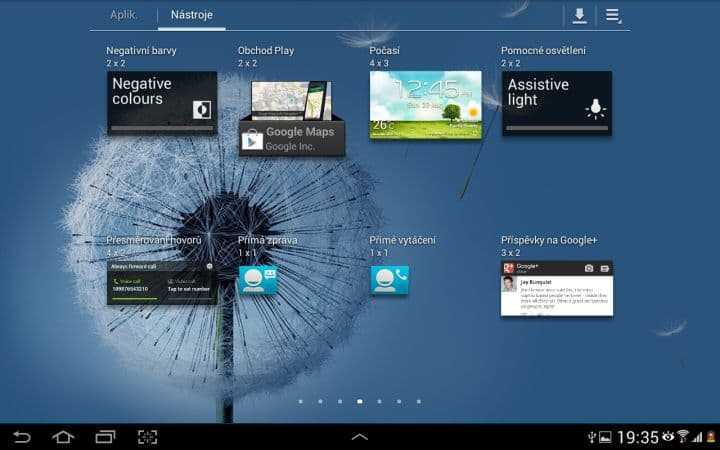
Task: Pick the Počasí weather clock widget
Action: [425, 104]
